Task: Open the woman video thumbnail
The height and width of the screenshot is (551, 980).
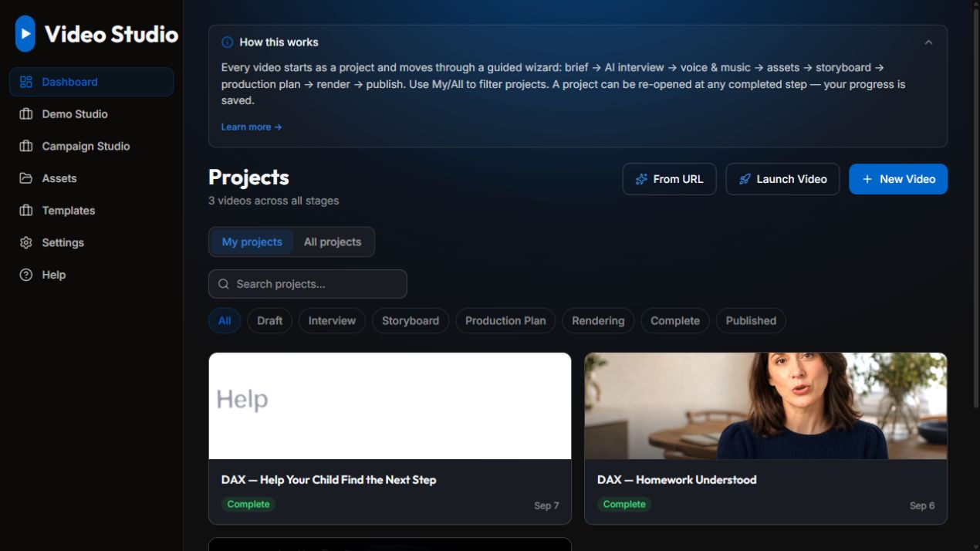Action: 765,406
